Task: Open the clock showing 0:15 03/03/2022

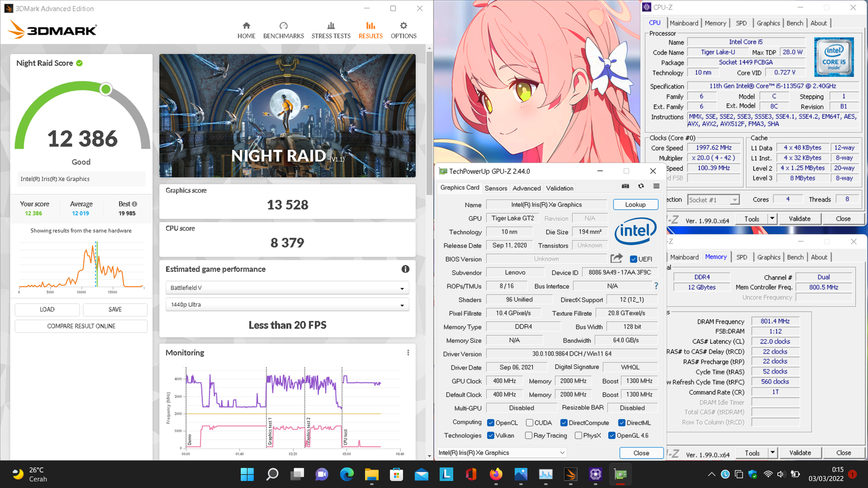Action: click(x=826, y=474)
